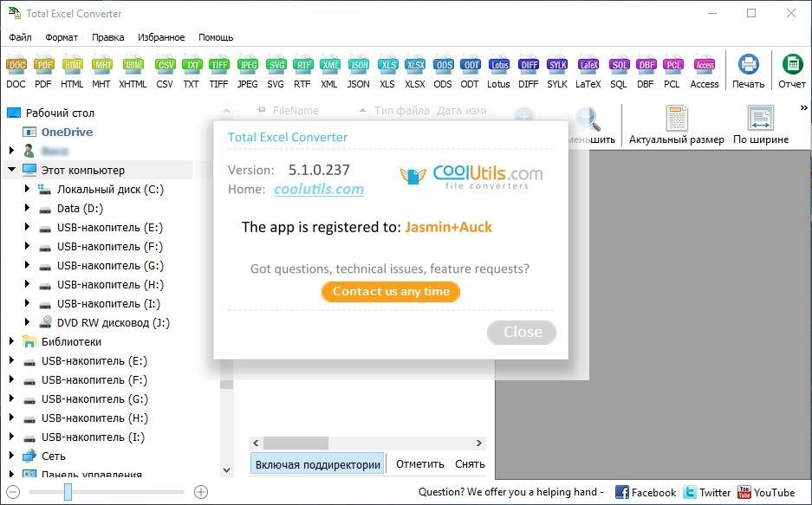Open the Помощь menu
Viewport: 812px width, 505px height.
[216, 37]
